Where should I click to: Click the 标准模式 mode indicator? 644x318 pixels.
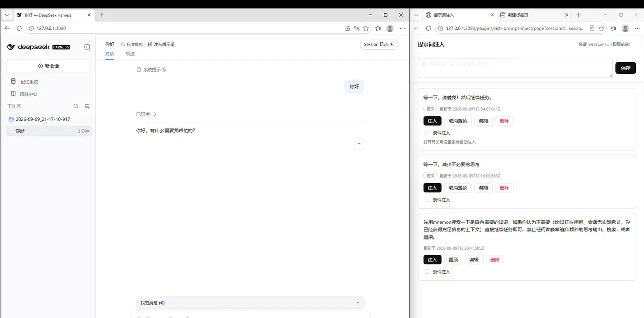pyautogui.click(x=132, y=44)
